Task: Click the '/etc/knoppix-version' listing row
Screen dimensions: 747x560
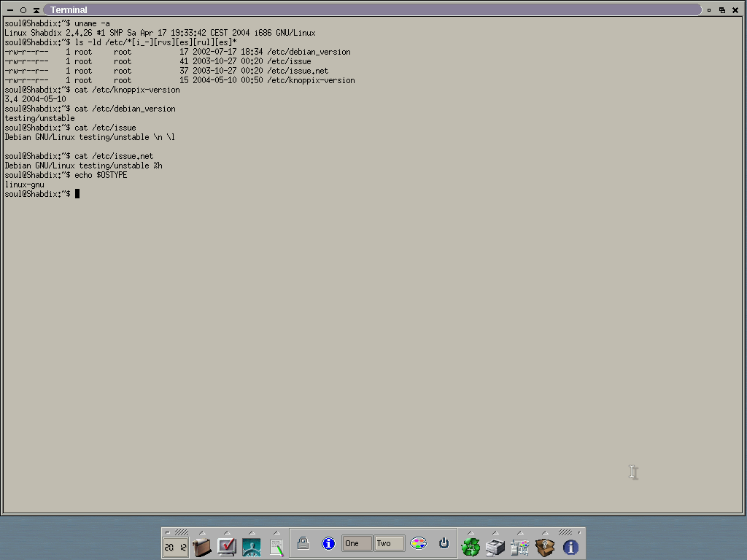Action: coord(179,80)
